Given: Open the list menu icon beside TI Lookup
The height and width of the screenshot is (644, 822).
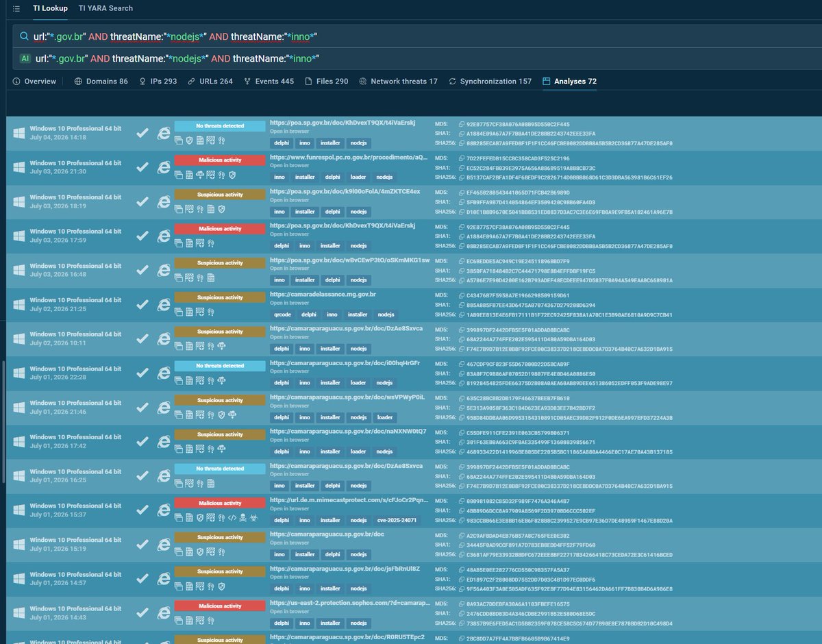Looking at the screenshot, I should 16,8.
